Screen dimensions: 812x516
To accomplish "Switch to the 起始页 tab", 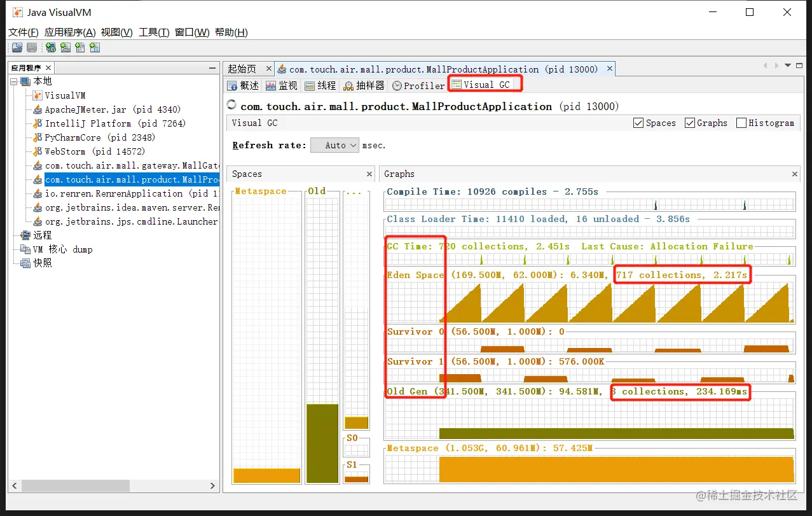I will coord(242,69).
